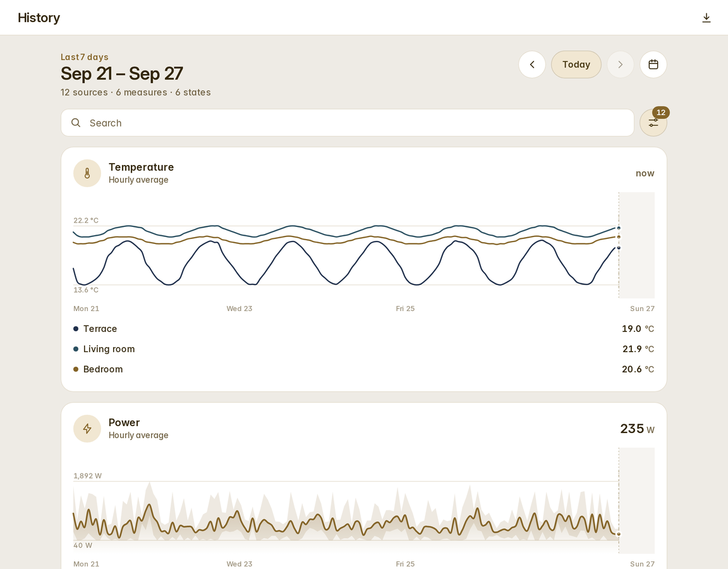Click the 40 W axis label
This screenshot has height=569, width=728.
pyautogui.click(x=83, y=546)
